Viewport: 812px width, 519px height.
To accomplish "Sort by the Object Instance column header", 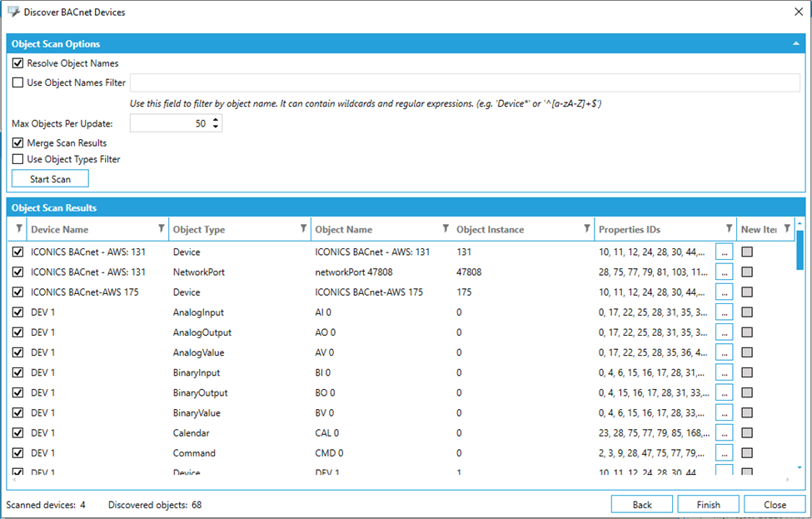I will click(490, 229).
